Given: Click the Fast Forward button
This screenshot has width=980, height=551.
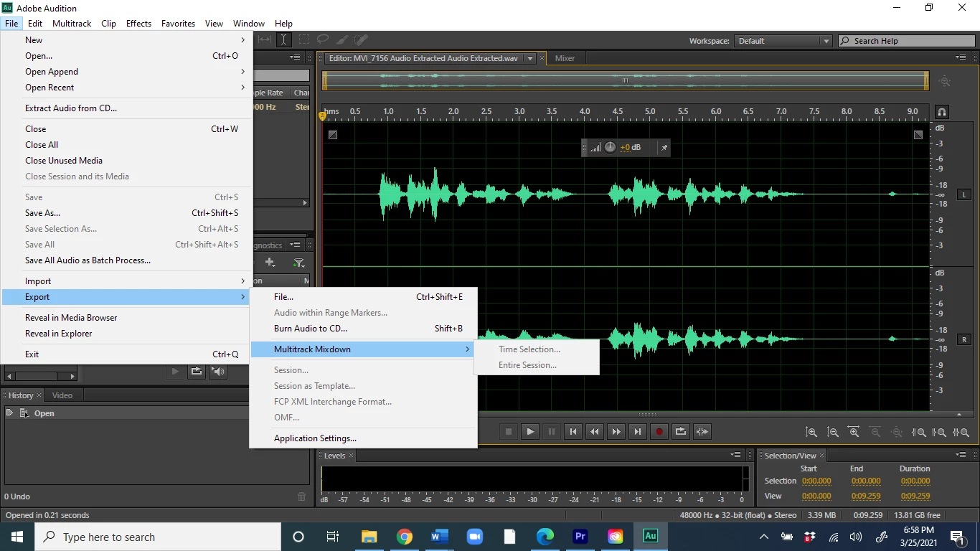Looking at the screenshot, I should pos(616,431).
